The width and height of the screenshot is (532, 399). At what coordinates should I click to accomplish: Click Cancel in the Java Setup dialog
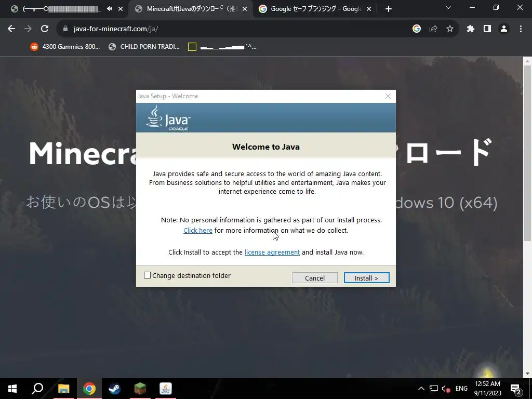click(314, 278)
